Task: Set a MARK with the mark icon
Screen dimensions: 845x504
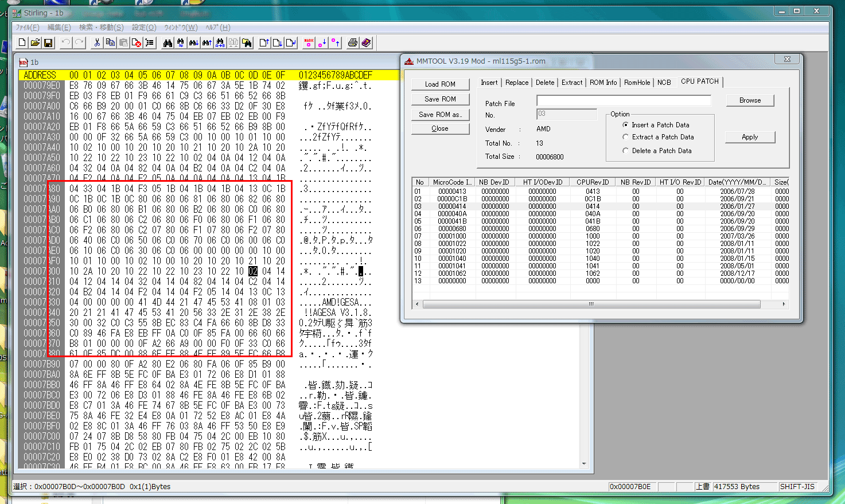Action: [309, 42]
